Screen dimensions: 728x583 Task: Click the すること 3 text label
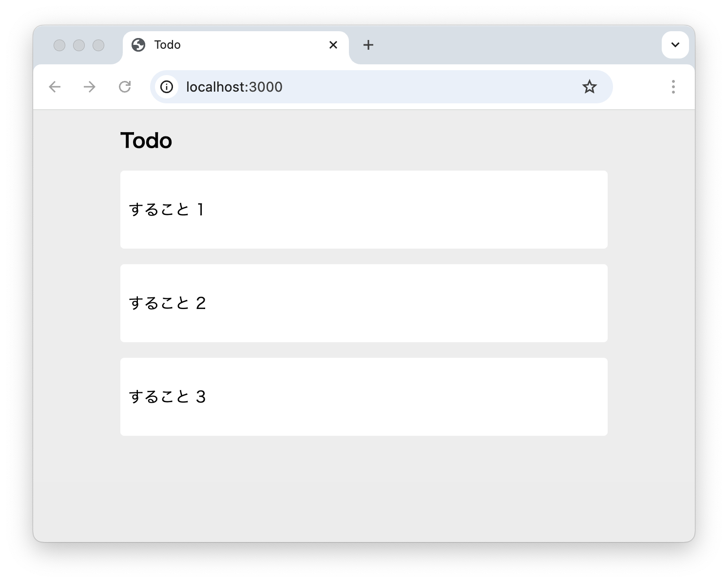click(x=167, y=397)
